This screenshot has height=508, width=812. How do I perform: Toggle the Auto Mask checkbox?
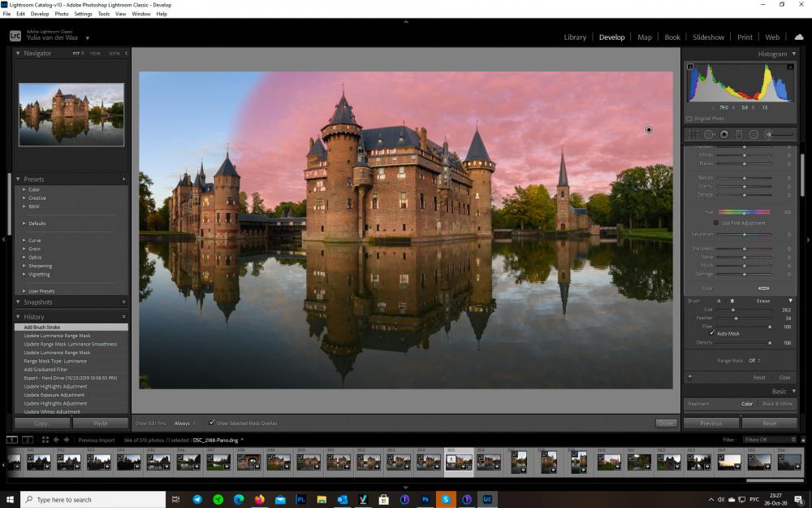pos(712,332)
